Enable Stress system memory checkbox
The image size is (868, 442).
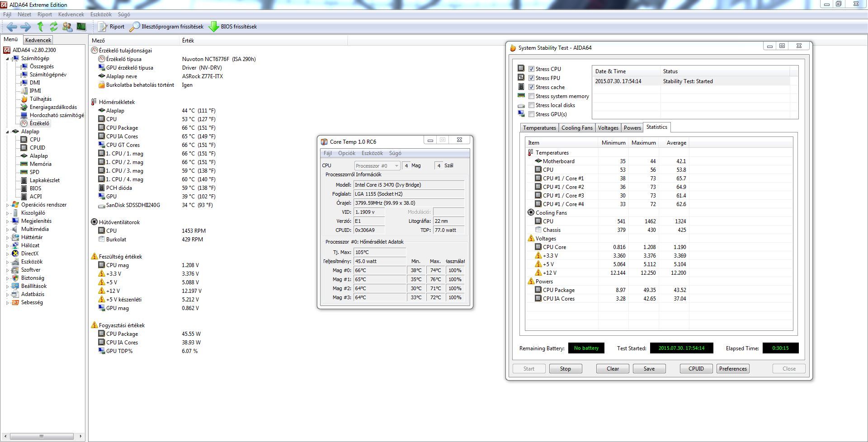[x=532, y=96]
